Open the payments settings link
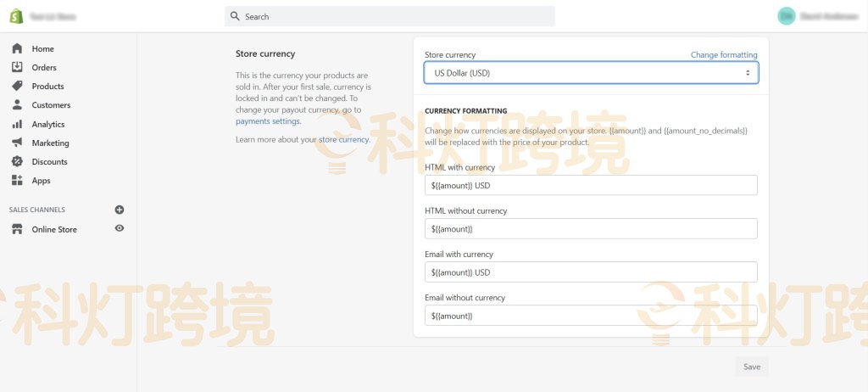This screenshot has height=392, width=868. point(267,121)
